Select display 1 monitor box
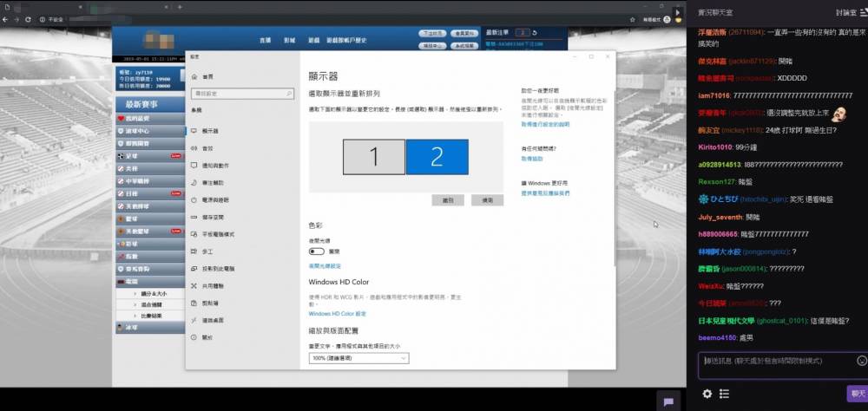Viewport: 868px width, 411px height. pos(373,157)
